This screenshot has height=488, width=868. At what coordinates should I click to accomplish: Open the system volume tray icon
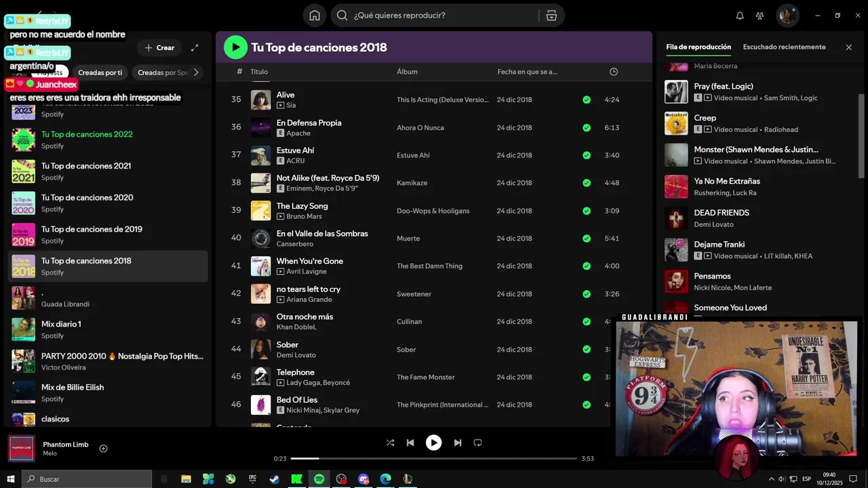coord(781,479)
